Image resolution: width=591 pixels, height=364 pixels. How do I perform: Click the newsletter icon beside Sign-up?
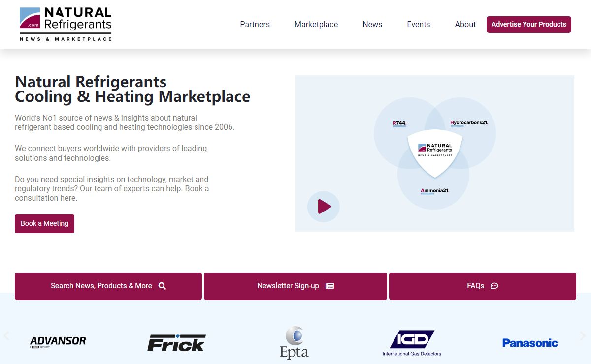point(329,286)
